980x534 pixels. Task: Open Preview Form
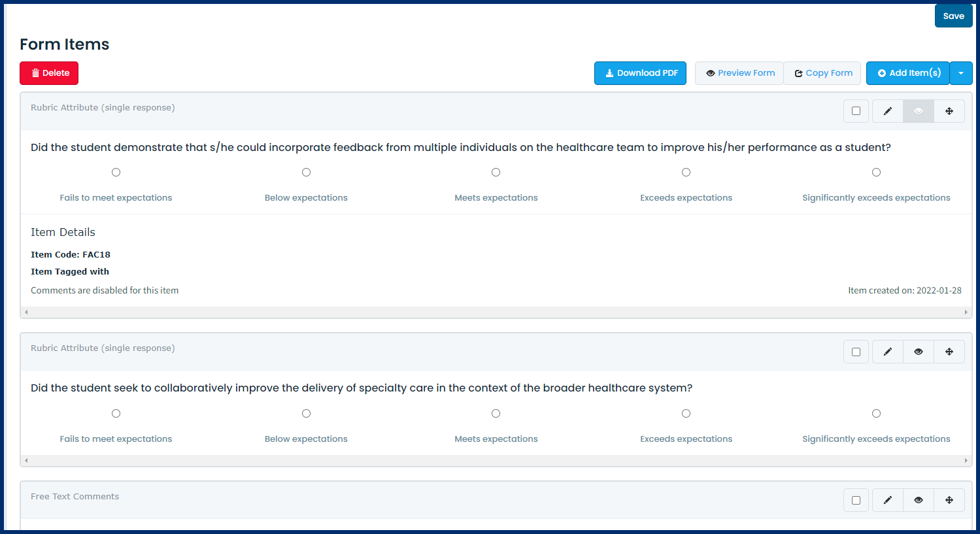(739, 73)
